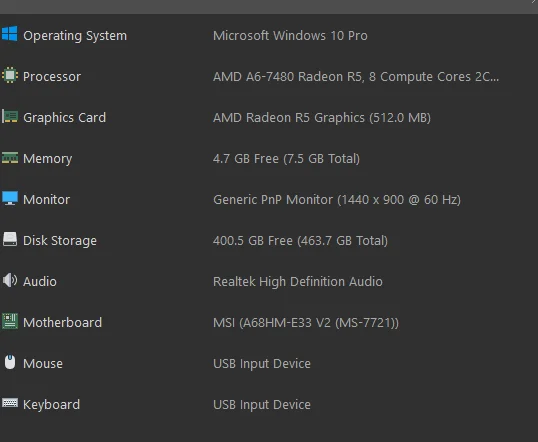Select the Operating System label
This screenshot has height=442, width=538.
[x=75, y=36]
